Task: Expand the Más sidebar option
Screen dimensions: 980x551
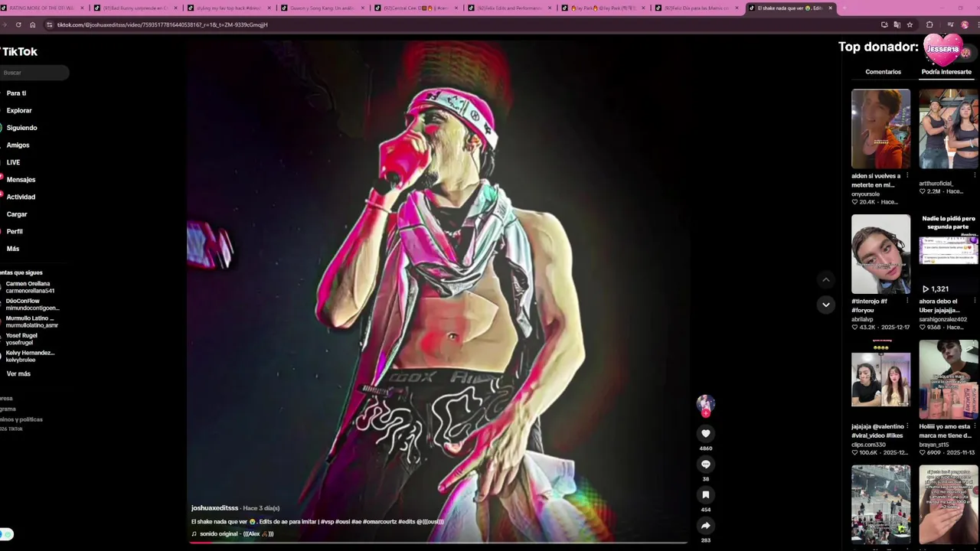Action: pyautogui.click(x=13, y=249)
